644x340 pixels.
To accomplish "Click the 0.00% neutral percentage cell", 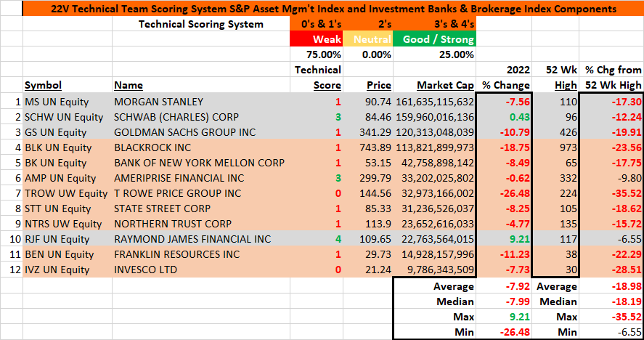I will coord(368,54).
